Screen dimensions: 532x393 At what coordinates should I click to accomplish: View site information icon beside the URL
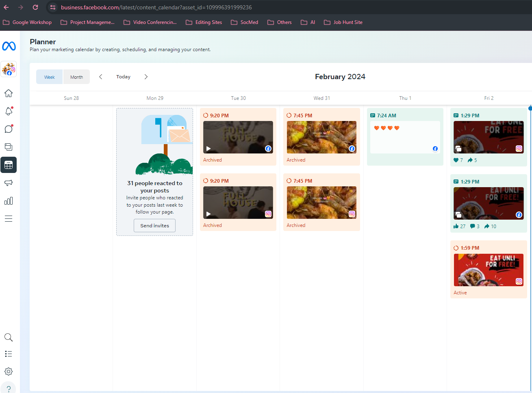click(x=52, y=7)
